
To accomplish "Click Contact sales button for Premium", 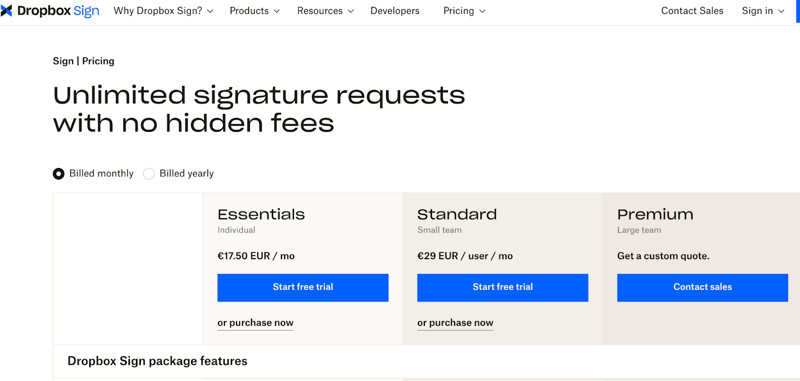I will [703, 288].
